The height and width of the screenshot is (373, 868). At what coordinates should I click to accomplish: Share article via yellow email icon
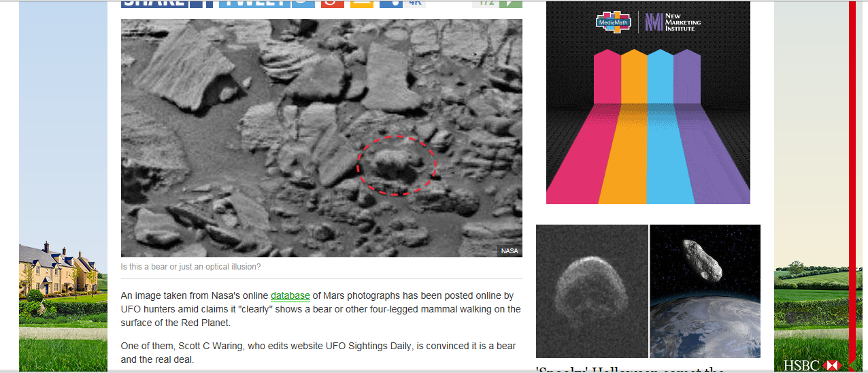[x=362, y=3]
